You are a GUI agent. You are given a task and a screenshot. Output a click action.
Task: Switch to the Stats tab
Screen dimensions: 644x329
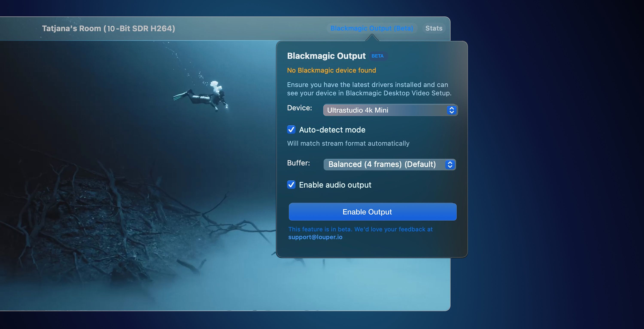click(434, 28)
